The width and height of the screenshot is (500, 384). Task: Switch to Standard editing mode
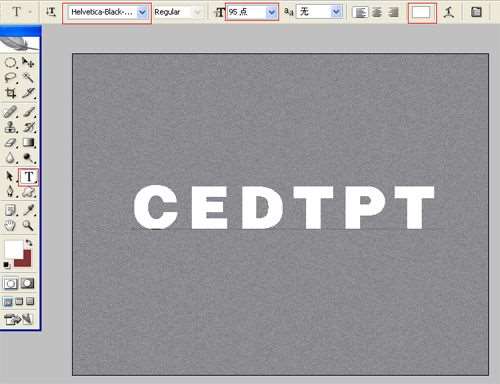point(10,284)
